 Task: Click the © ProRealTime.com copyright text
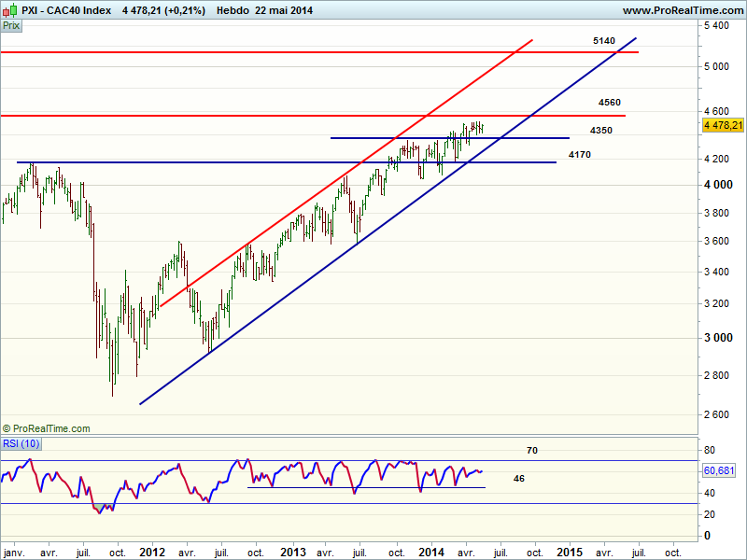click(47, 428)
